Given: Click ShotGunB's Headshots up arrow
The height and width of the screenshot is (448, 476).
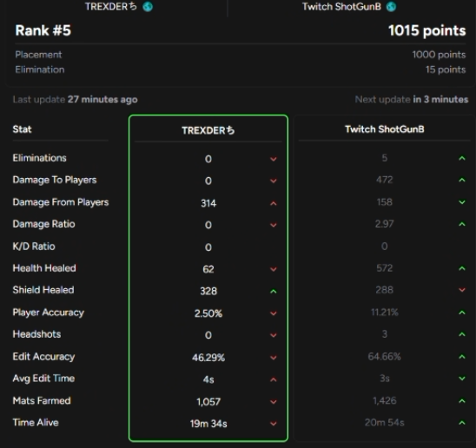Looking at the screenshot, I should (462, 334).
